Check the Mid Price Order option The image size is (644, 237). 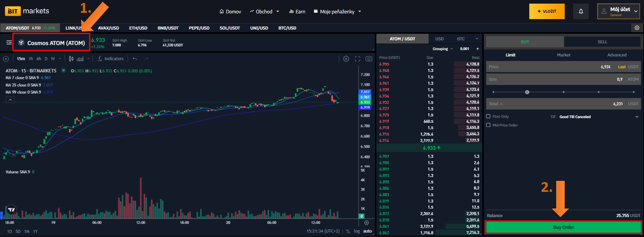(x=488, y=125)
